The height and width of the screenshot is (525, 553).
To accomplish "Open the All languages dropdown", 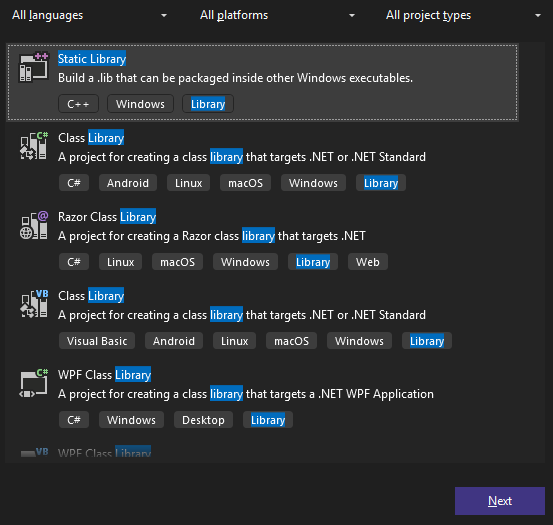I will click(x=90, y=15).
